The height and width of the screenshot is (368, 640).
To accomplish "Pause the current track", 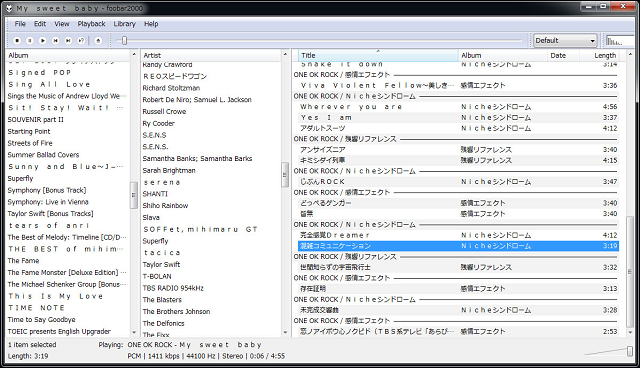I will [30, 40].
